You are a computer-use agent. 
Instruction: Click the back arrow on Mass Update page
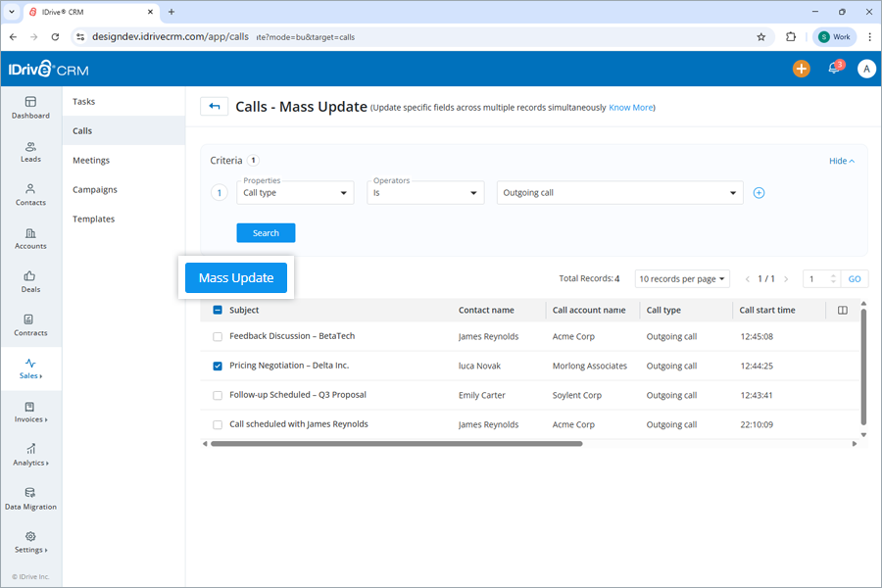pos(214,106)
